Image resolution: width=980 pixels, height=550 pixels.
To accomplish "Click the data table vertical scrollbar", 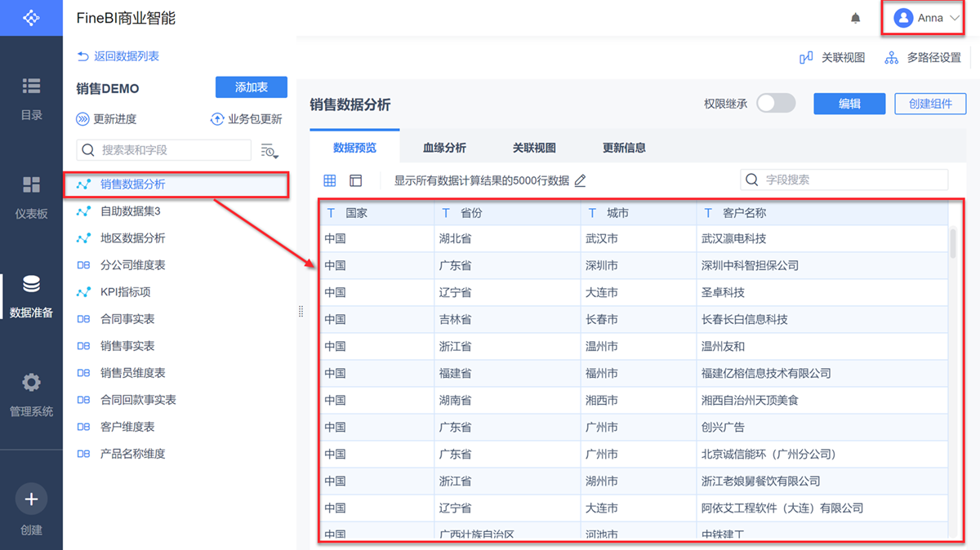I will click(952, 243).
